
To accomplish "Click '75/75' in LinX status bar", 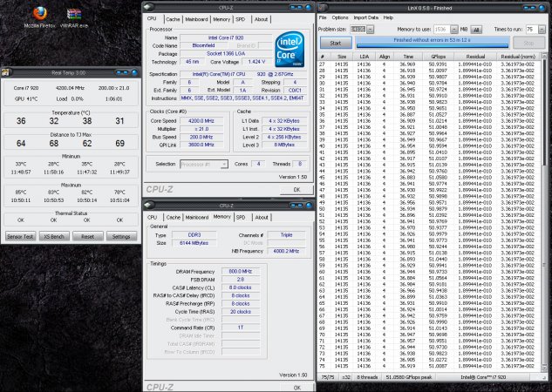I will click(x=327, y=377).
